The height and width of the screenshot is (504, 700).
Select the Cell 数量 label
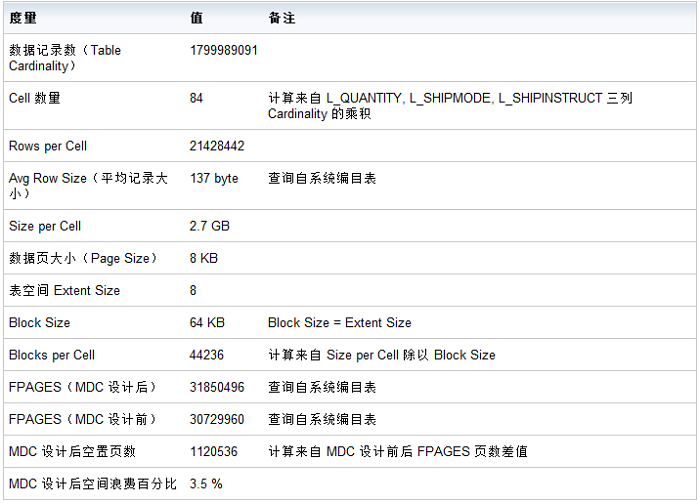34,98
